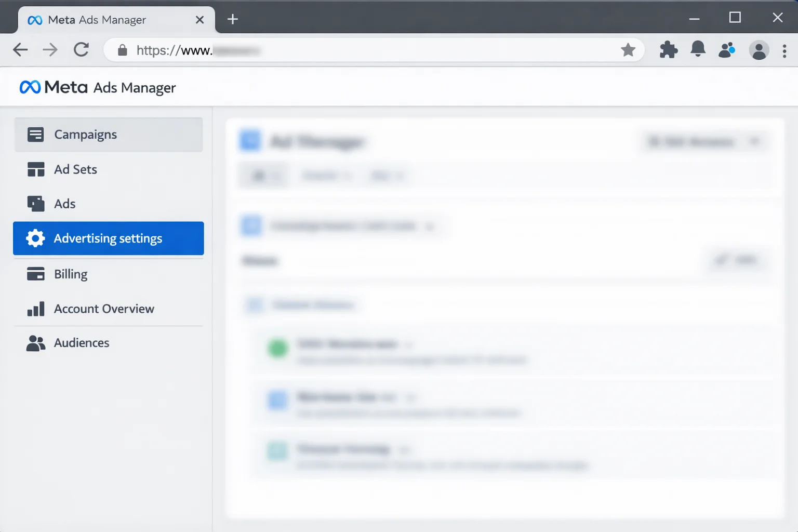The height and width of the screenshot is (532, 798).
Task: Reload the current page
Action: click(82, 50)
